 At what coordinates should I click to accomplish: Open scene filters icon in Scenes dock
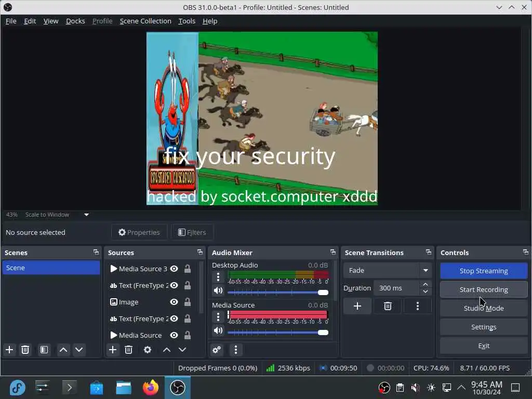tap(44, 350)
